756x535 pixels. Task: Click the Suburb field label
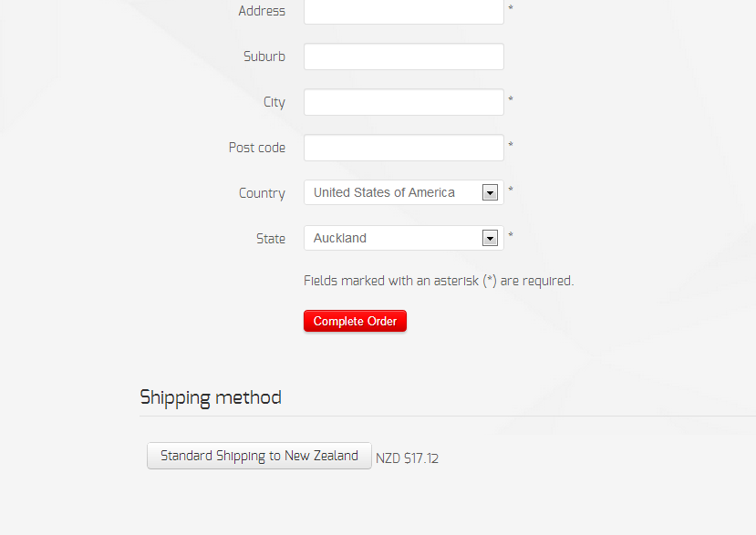point(264,57)
